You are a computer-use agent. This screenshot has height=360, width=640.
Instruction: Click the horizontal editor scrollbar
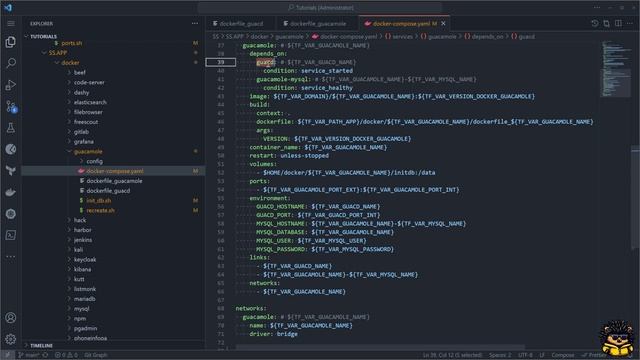[x=380, y=347]
